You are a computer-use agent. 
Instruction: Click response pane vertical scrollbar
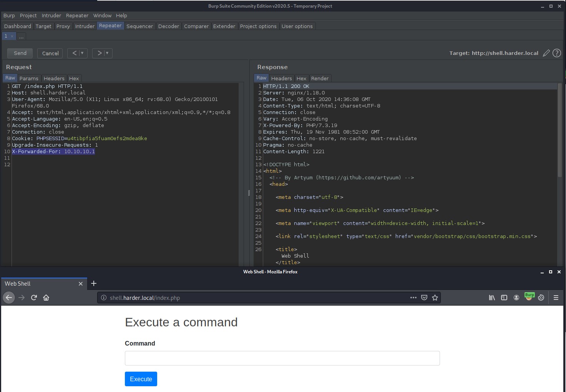click(x=560, y=131)
